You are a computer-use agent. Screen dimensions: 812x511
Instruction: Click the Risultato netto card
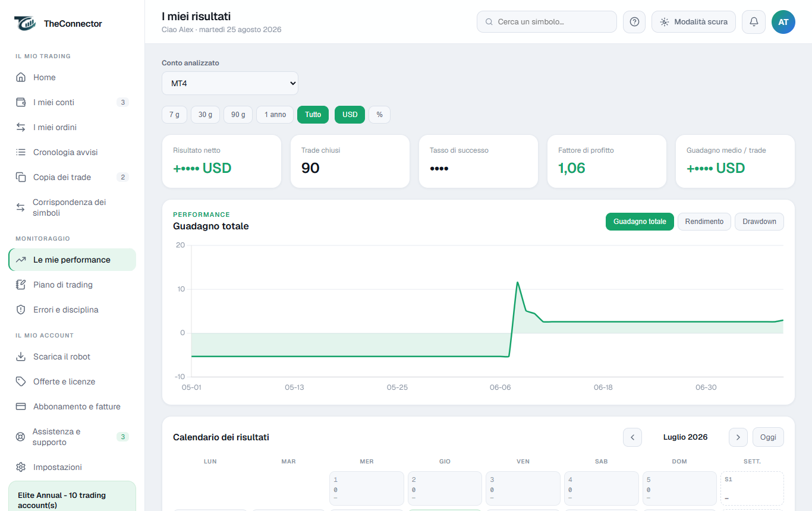(222, 162)
